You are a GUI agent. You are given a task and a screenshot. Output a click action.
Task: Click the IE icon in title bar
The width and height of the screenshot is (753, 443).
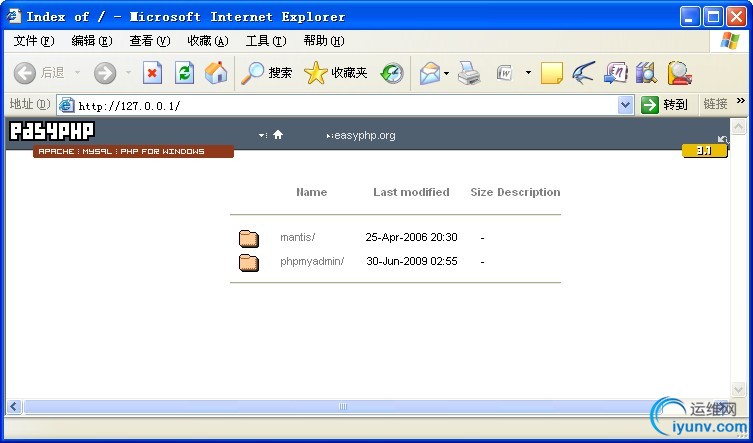(x=13, y=16)
